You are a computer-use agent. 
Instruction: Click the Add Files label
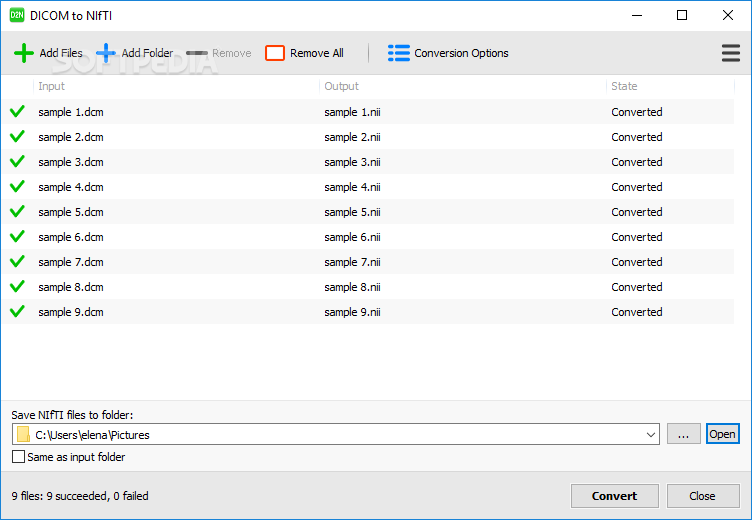tap(61, 53)
